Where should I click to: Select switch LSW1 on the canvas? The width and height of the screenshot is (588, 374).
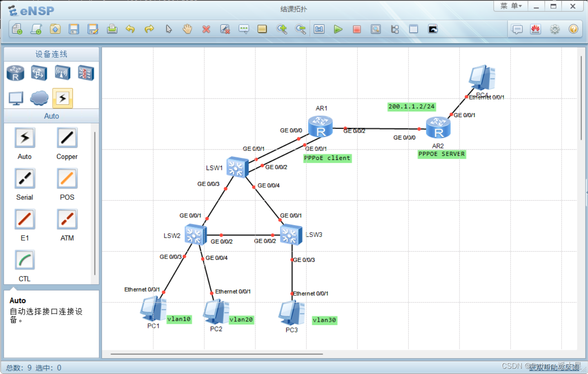tap(238, 167)
